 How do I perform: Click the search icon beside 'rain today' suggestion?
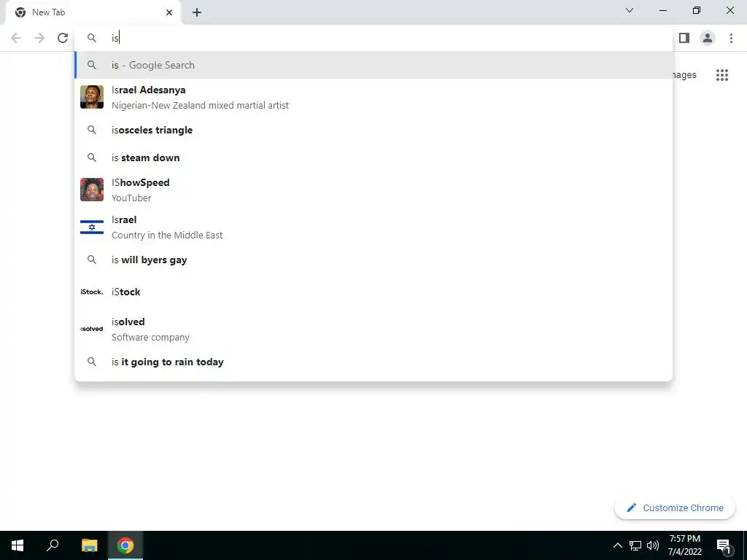click(x=92, y=362)
